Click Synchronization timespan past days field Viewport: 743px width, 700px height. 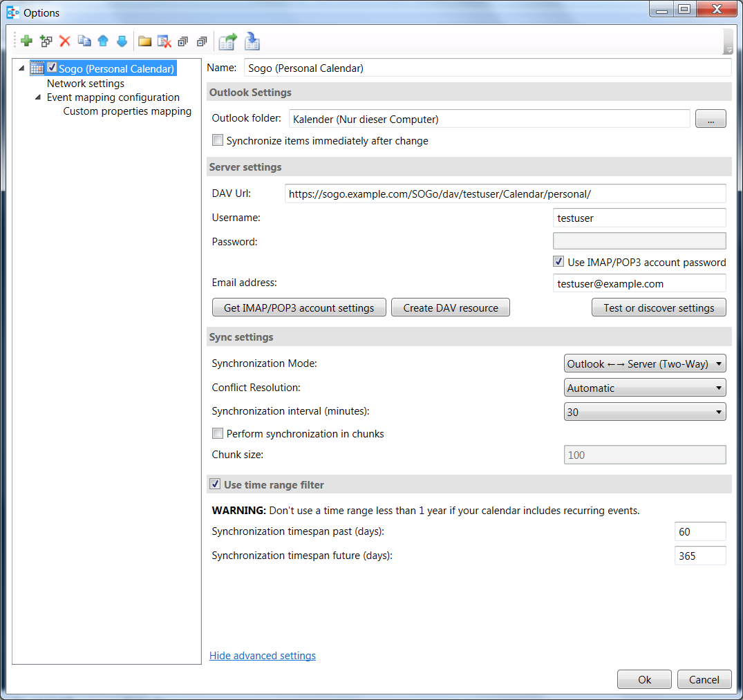pos(700,531)
